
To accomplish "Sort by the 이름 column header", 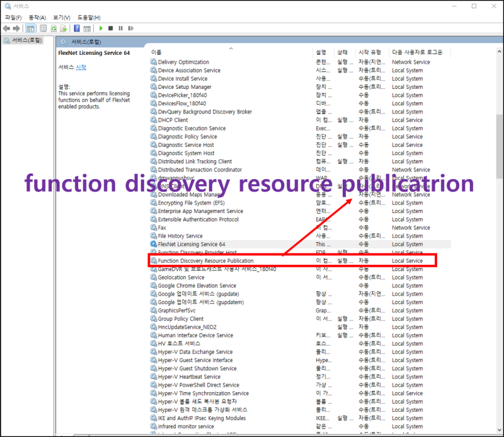I will coord(231,52).
